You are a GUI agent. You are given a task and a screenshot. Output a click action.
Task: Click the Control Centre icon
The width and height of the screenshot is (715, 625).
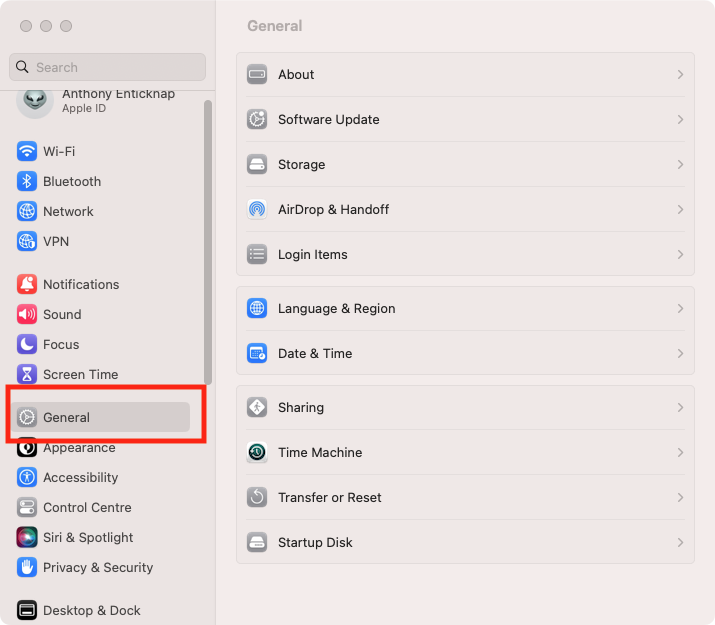(x=27, y=507)
